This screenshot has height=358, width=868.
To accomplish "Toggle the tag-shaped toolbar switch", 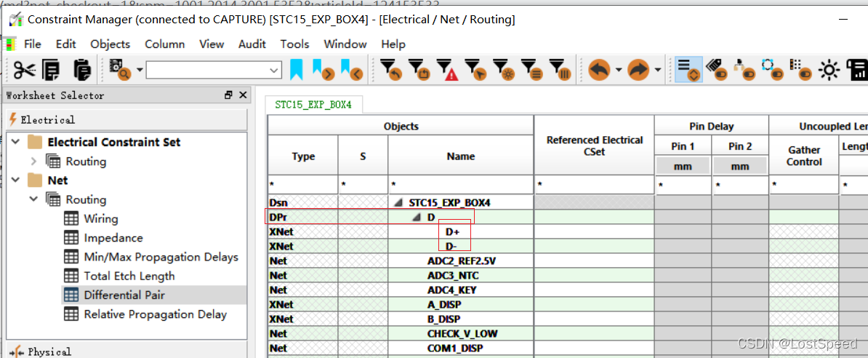I will [715, 71].
